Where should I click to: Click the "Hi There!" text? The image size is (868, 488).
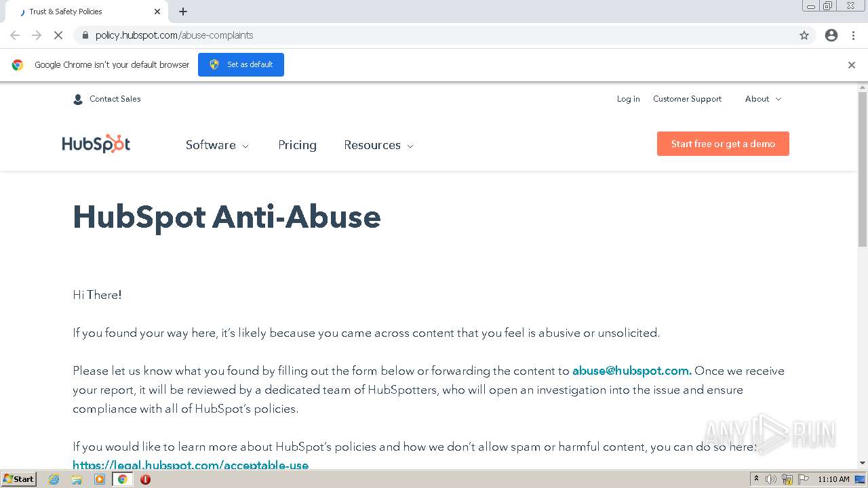[97, 295]
